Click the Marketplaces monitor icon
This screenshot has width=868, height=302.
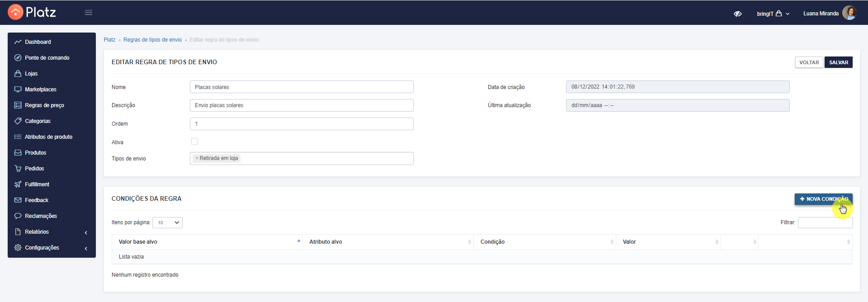pos(18,90)
